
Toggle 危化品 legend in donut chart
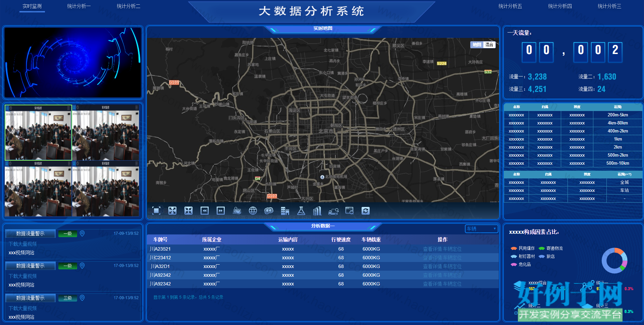click(x=521, y=264)
